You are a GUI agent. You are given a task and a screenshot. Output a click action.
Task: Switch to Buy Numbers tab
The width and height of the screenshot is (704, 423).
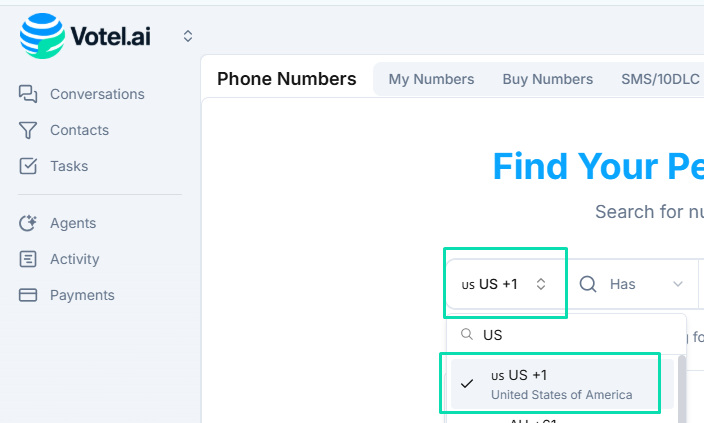tap(547, 79)
